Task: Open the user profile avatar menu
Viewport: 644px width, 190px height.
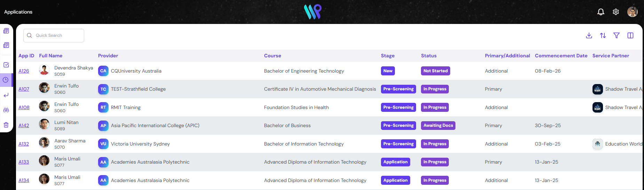Action: [x=632, y=12]
